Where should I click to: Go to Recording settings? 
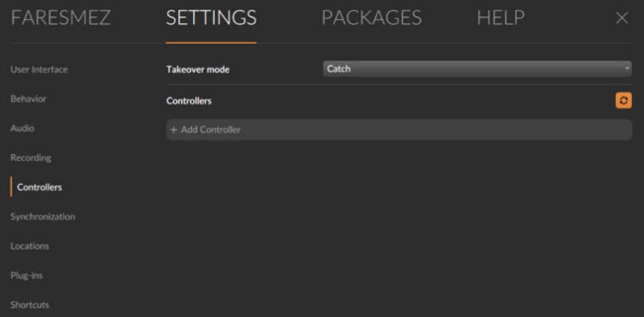(31, 158)
